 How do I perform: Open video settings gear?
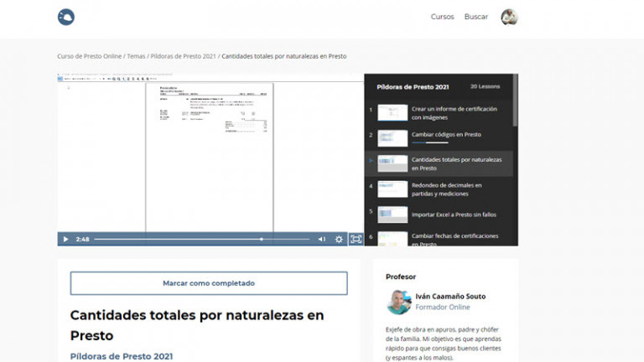[339, 239]
